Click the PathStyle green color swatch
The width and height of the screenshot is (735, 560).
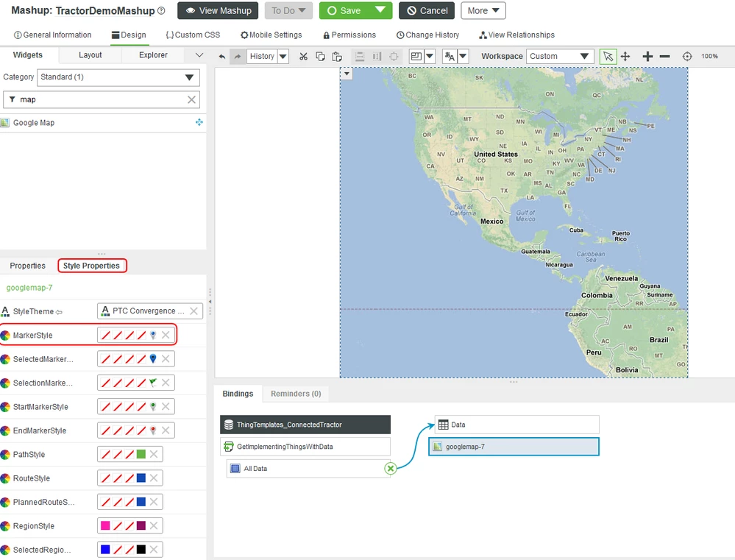[x=141, y=454]
